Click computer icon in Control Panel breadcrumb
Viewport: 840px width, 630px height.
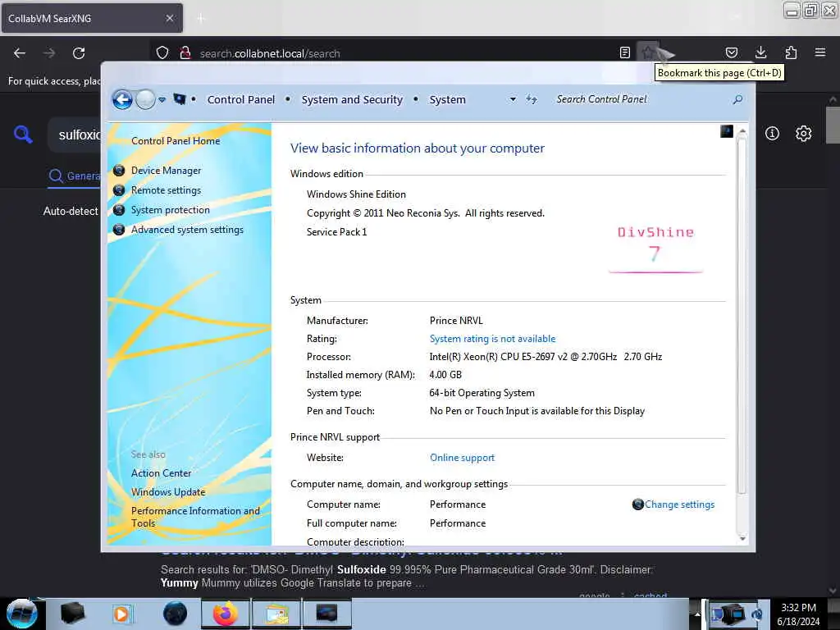pyautogui.click(x=180, y=99)
